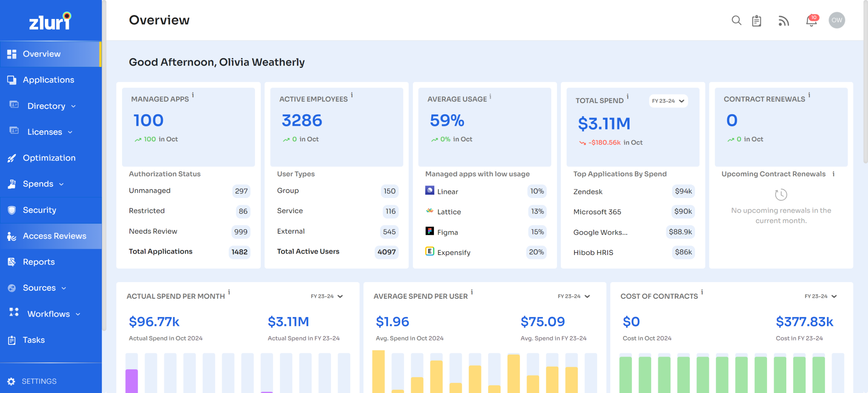868x393 pixels.
Task: Open Cost of Contracts fiscal year dropdown
Action: (820, 296)
